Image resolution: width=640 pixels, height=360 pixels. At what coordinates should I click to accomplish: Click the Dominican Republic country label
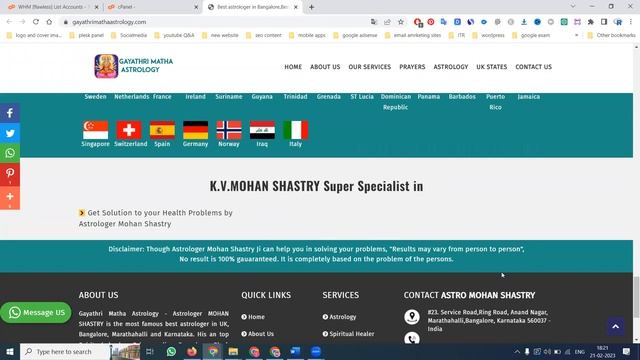396,102
